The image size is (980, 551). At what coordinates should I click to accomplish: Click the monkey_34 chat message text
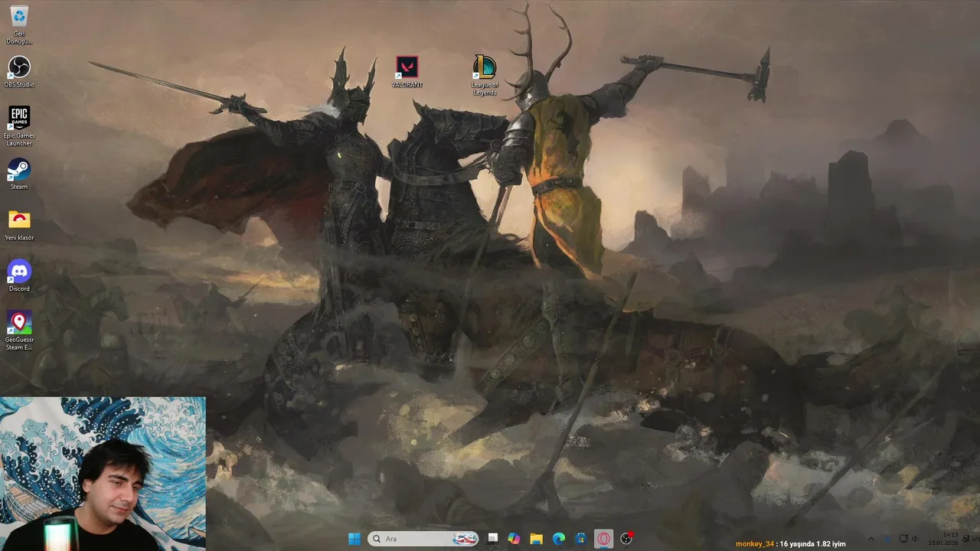pos(791,543)
